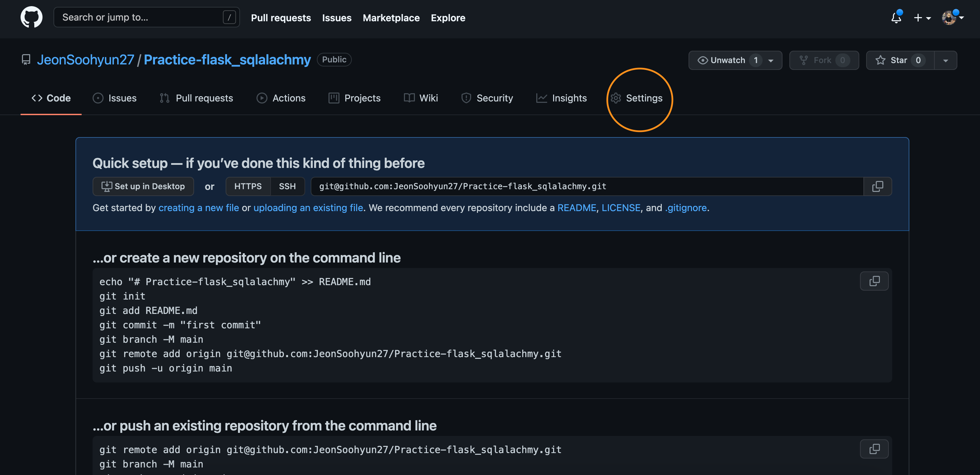Switch to the Code tab
980x475 pixels.
click(x=51, y=98)
